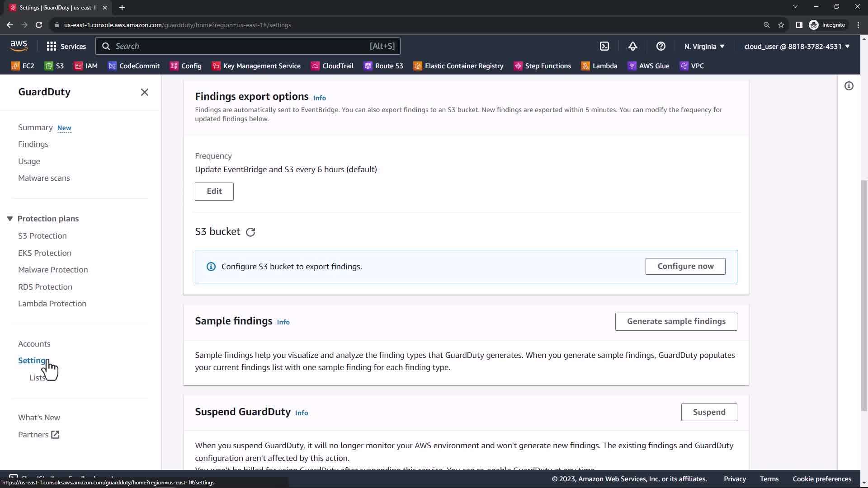The height and width of the screenshot is (488, 868).
Task: Collapse the Protection plans section
Action: [10, 219]
